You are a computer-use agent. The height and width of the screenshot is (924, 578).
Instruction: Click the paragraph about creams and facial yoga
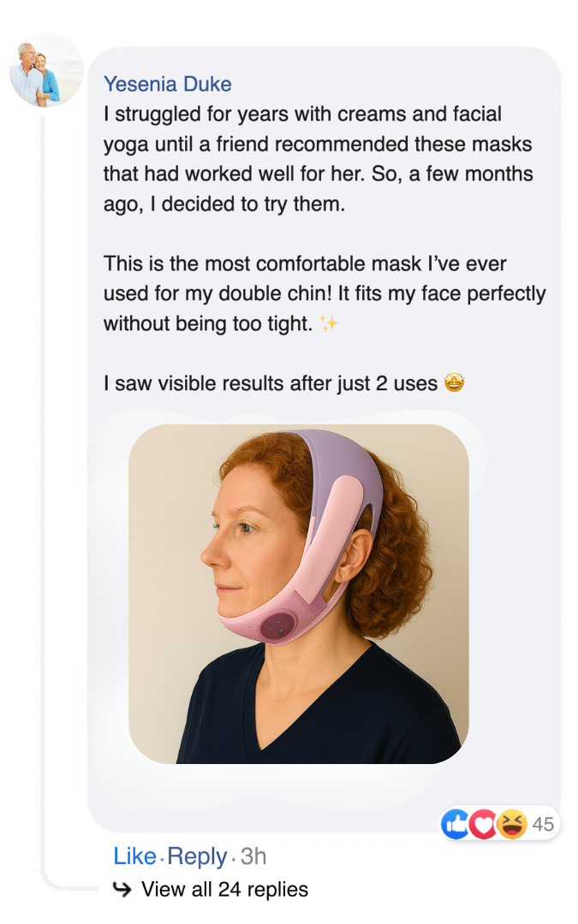[317, 159]
